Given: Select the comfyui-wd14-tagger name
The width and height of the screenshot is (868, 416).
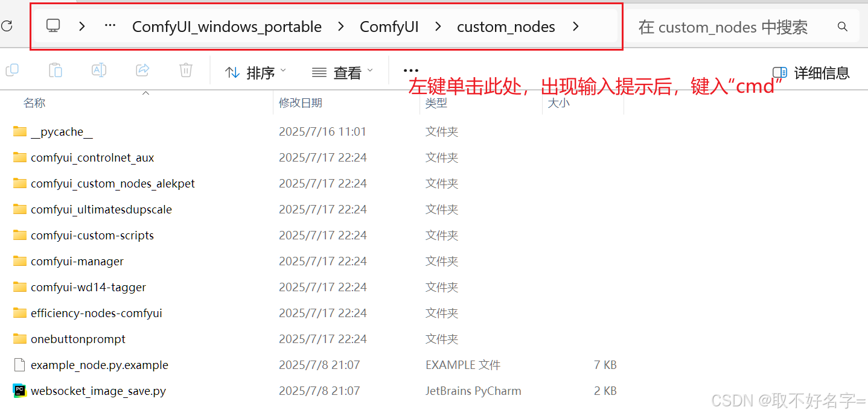Looking at the screenshot, I should tap(89, 288).
